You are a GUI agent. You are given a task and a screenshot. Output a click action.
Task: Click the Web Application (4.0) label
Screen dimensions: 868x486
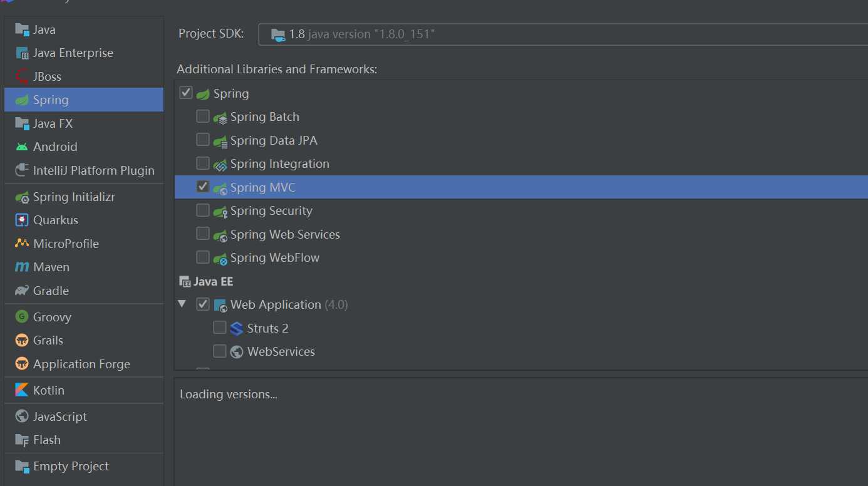pyautogui.click(x=289, y=305)
